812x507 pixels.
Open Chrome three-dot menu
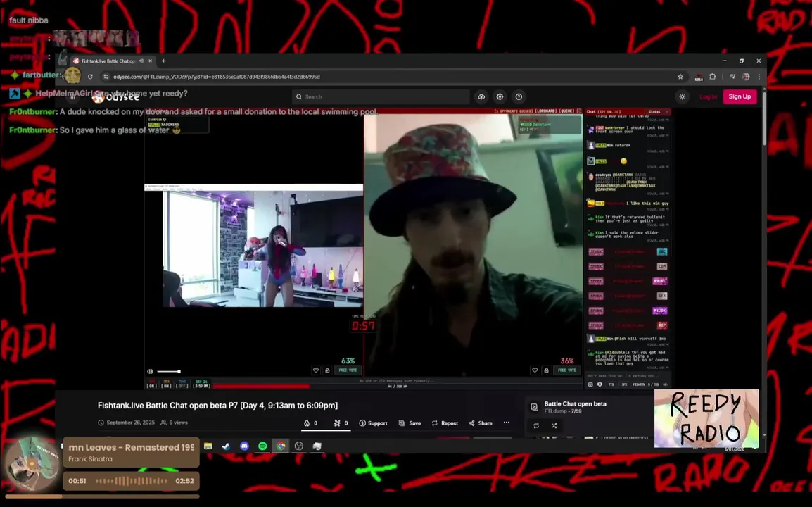759,77
